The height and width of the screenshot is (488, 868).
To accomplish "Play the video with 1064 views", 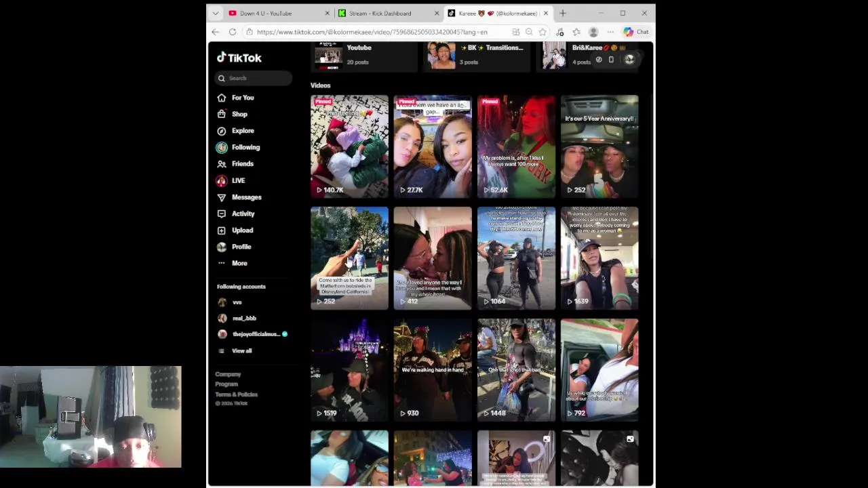I will click(x=516, y=258).
